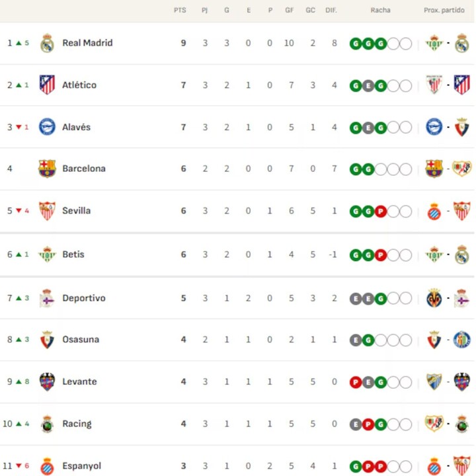This screenshot has height=476, width=476.
Task: Select the Barcelona crest in row four
Action: (x=47, y=169)
